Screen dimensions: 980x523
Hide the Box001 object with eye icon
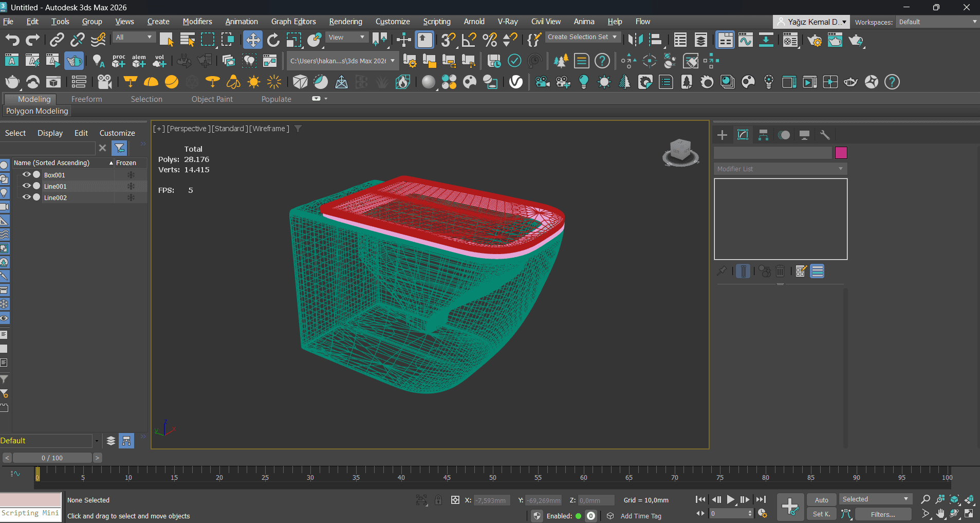(x=26, y=175)
